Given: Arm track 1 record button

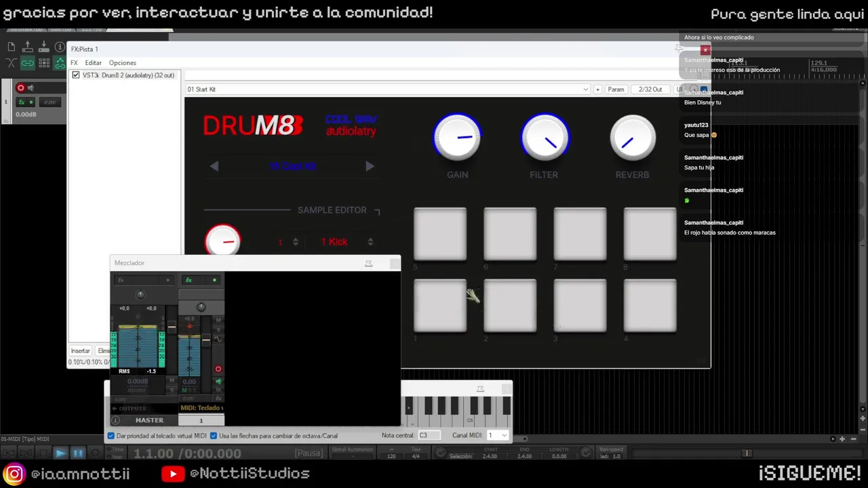Looking at the screenshot, I should tap(20, 88).
